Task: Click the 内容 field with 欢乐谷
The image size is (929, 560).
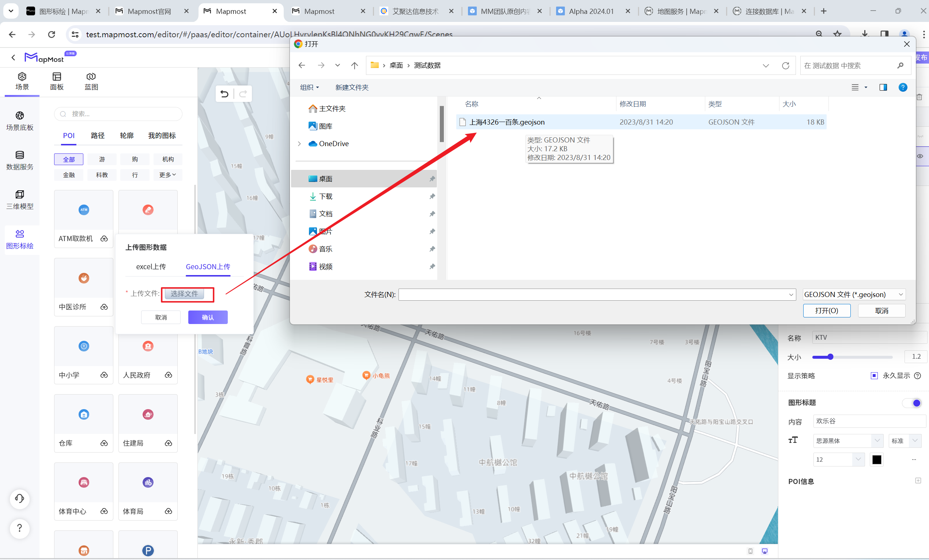Action: 870,421
